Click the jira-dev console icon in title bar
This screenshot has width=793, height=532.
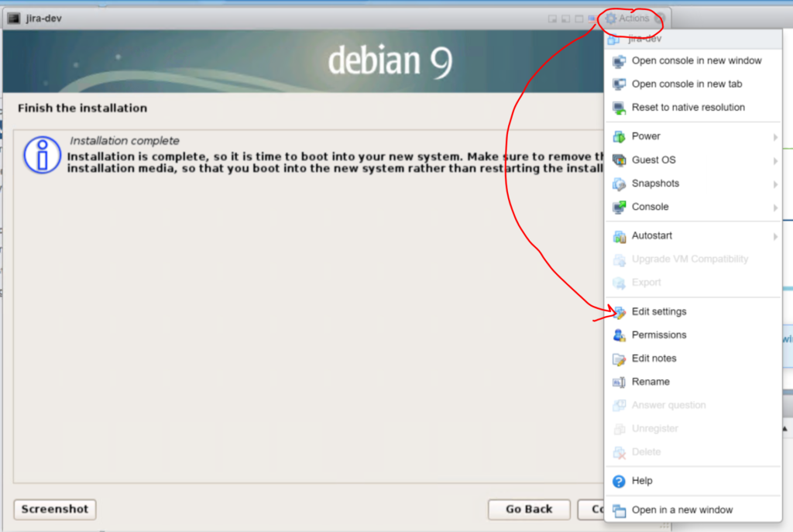coord(14,19)
